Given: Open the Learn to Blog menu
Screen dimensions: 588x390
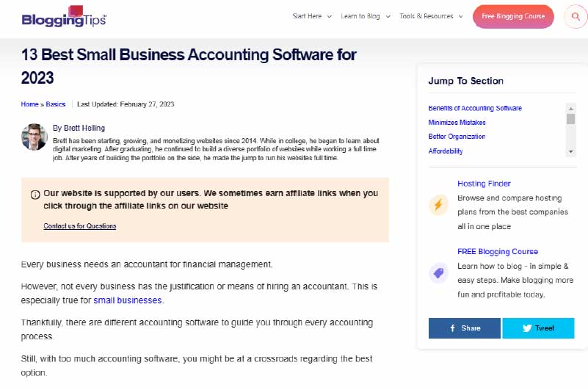Looking at the screenshot, I should 360,16.
